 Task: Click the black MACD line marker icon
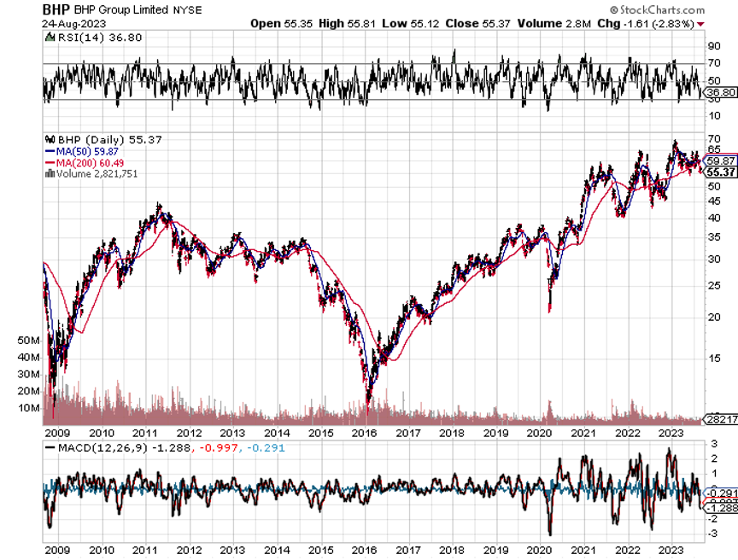pos(50,447)
